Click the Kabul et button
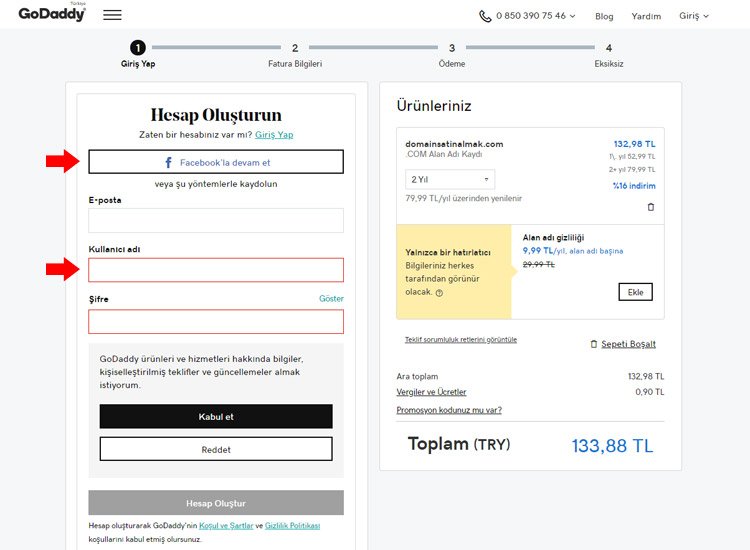 (216, 417)
